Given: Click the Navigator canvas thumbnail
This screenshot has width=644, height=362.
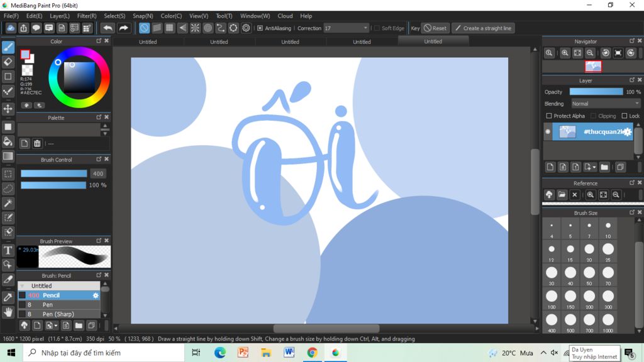Looking at the screenshot, I should click(x=593, y=66).
